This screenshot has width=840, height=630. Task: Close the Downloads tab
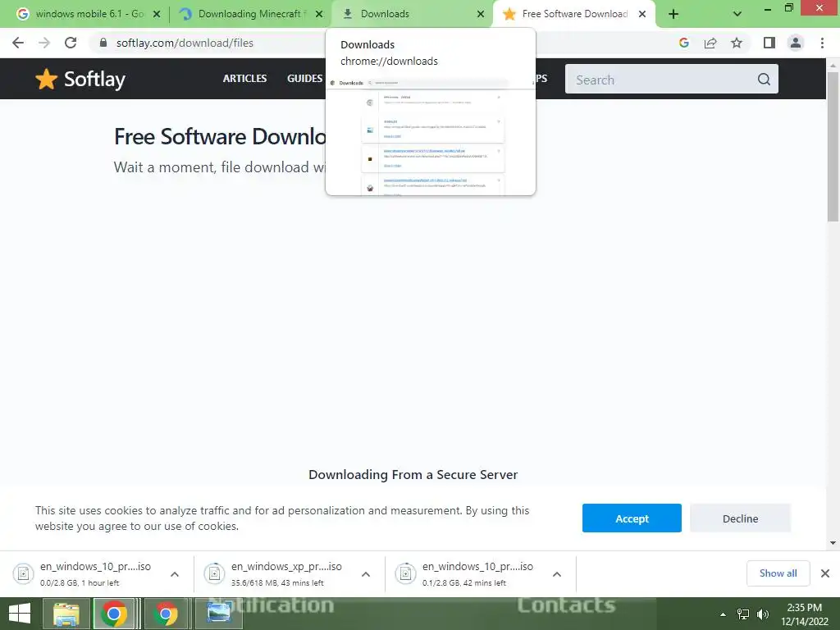[x=481, y=15]
